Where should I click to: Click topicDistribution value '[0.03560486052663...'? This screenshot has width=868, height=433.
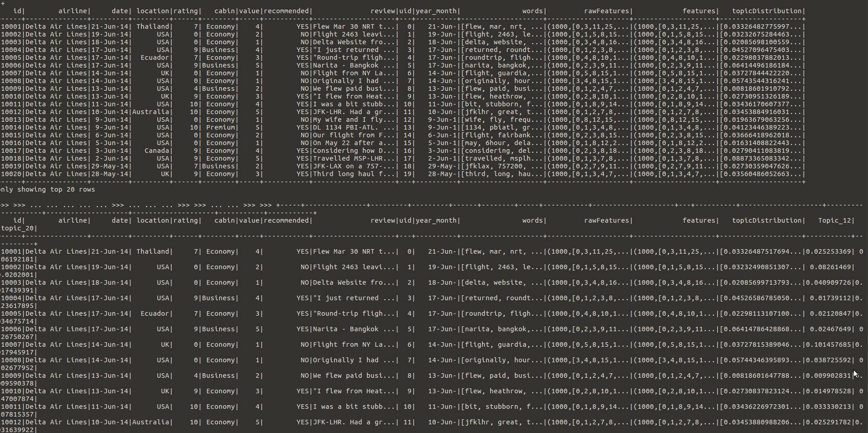coord(761,174)
